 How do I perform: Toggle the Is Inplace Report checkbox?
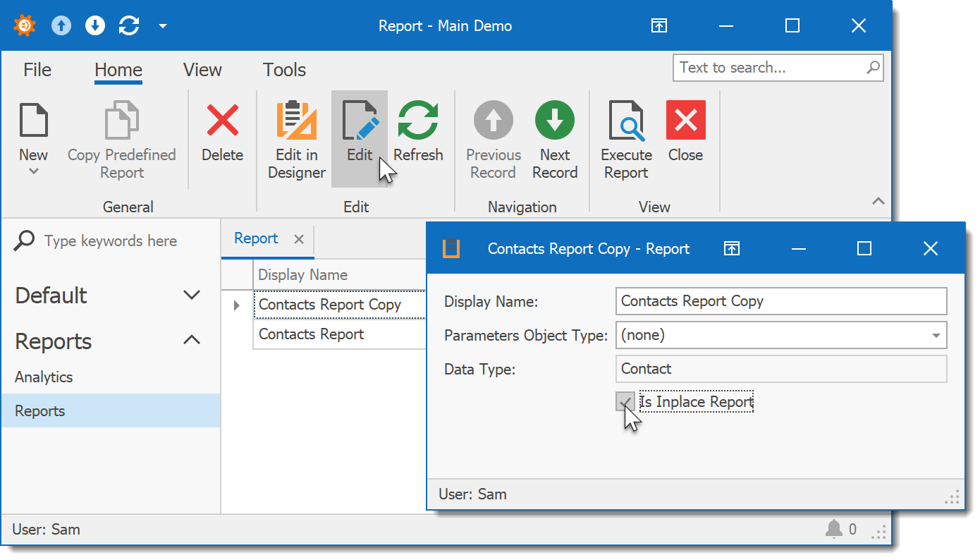[x=625, y=402]
